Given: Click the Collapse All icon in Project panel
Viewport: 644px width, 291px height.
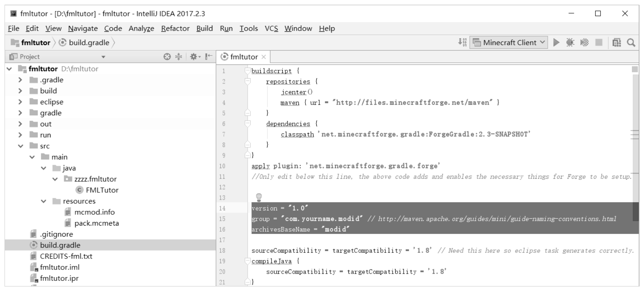Looking at the screenshot, I should [179, 57].
